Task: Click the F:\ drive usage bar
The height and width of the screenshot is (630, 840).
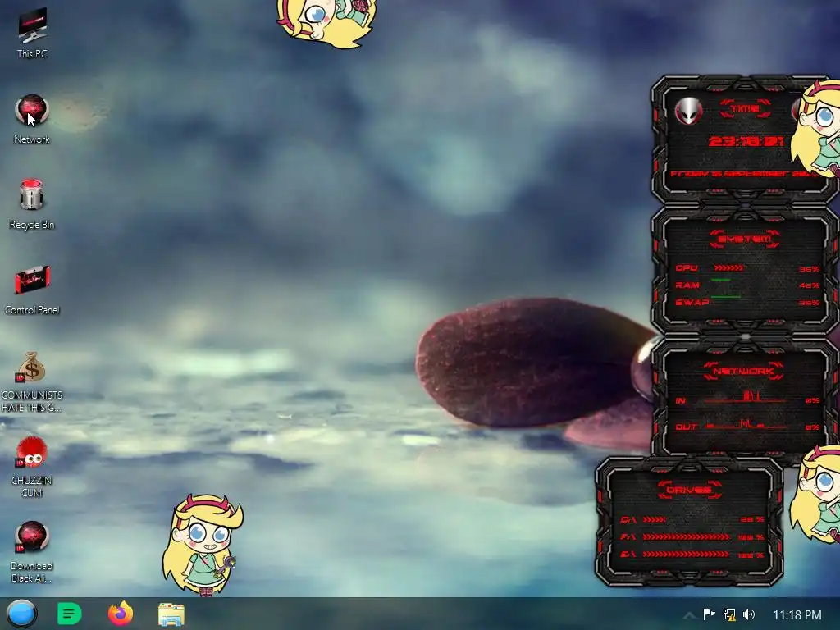Action: [687, 536]
